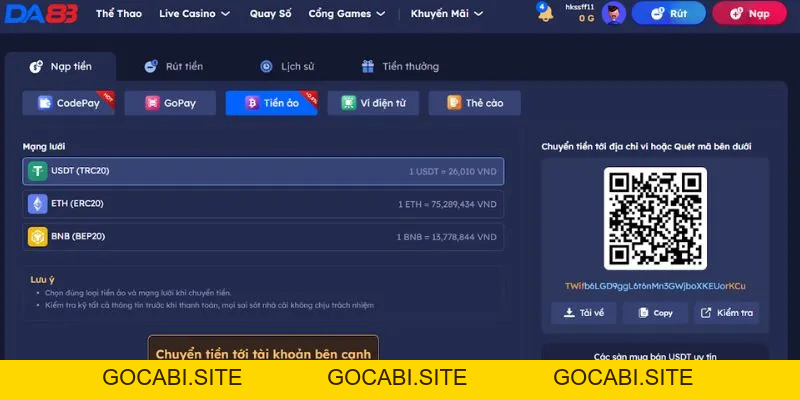This screenshot has width=800, height=400.
Task: Select the GoPay payment method
Action: (170, 103)
